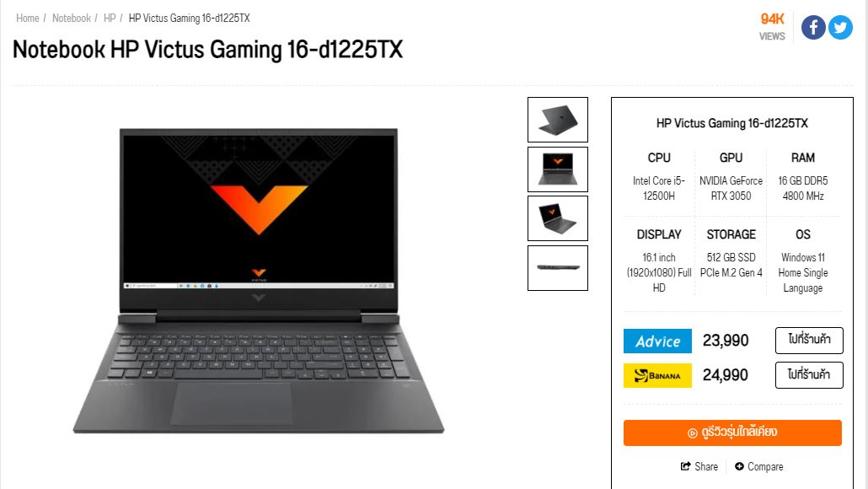Go to the Home breadcrumb
Image resolution: width=868 pixels, height=489 pixels.
click(x=28, y=19)
